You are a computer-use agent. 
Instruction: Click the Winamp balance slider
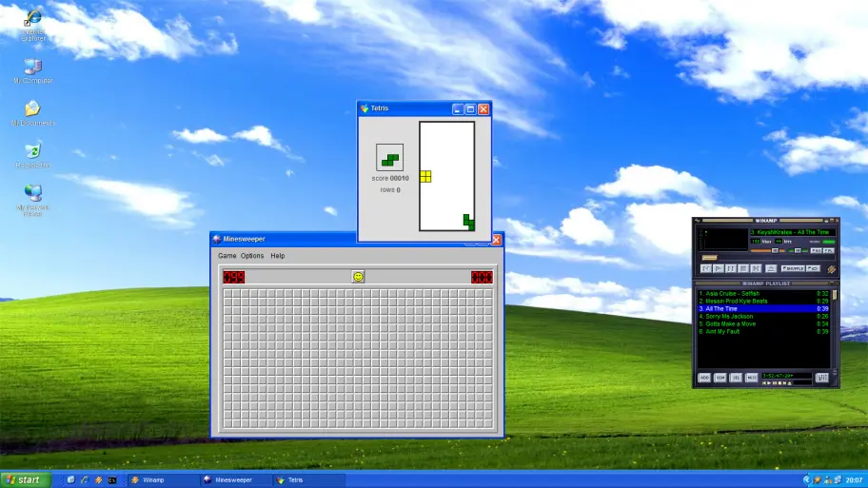click(x=798, y=250)
